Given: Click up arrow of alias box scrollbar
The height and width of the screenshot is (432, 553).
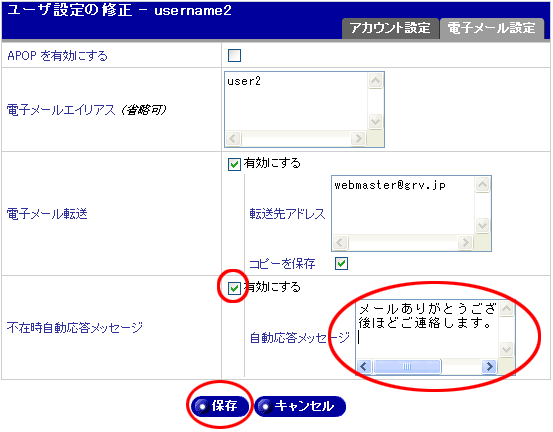Looking at the screenshot, I should click(375, 81).
